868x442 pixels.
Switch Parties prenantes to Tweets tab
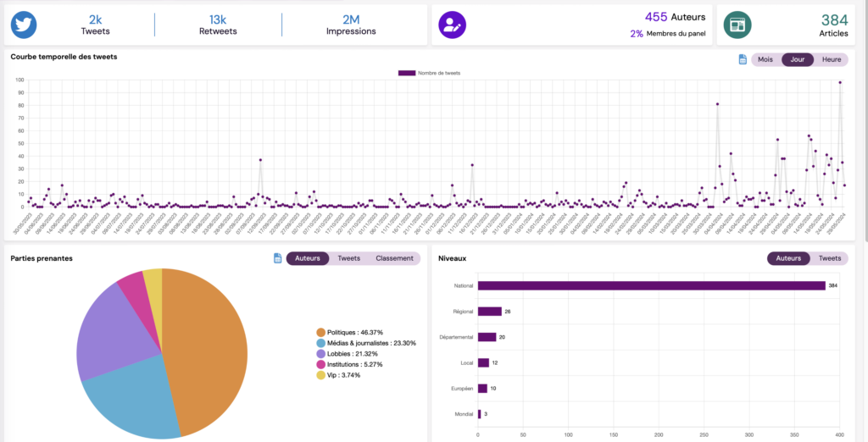point(348,258)
